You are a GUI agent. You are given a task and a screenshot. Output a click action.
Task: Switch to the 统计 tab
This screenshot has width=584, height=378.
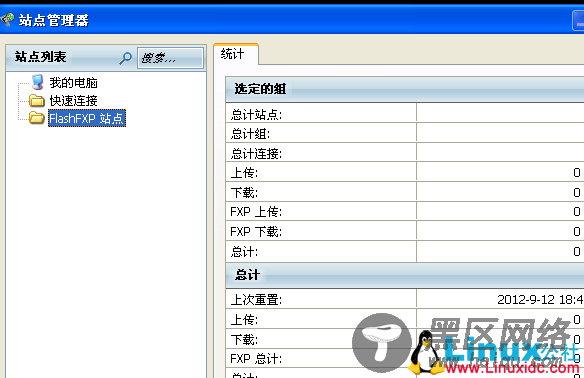tap(236, 54)
